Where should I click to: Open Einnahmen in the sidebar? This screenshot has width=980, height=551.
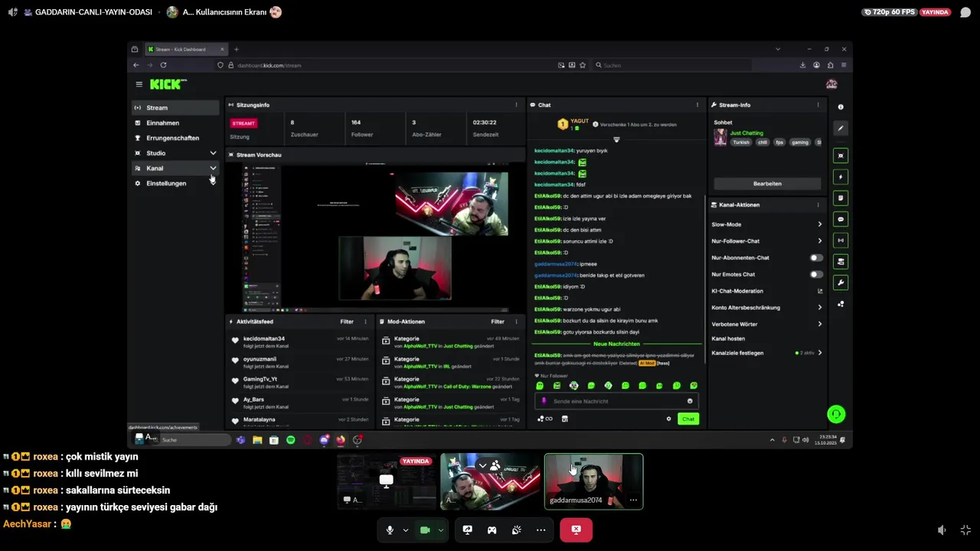tap(176, 122)
